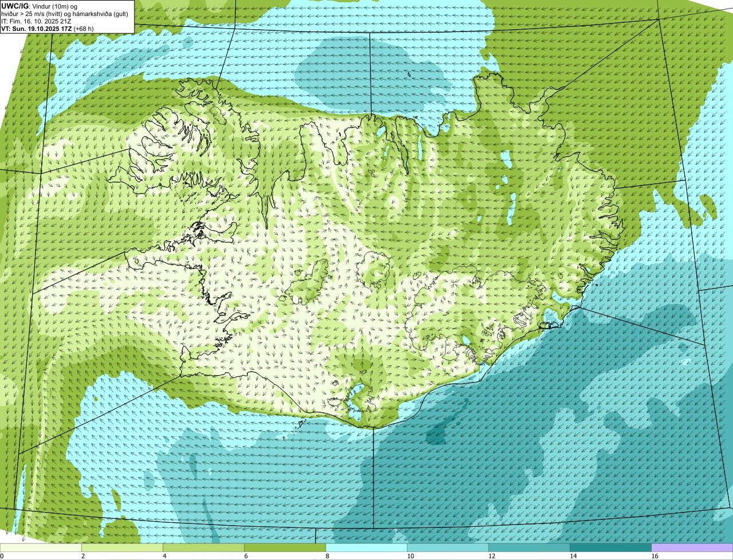
Task: Click the lavender above-16 m/s legend swatch
Action: (692, 548)
